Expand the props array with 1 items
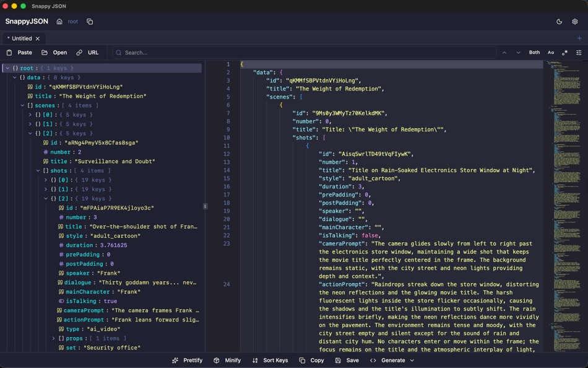The width and height of the screenshot is (588, 368). click(x=53, y=338)
